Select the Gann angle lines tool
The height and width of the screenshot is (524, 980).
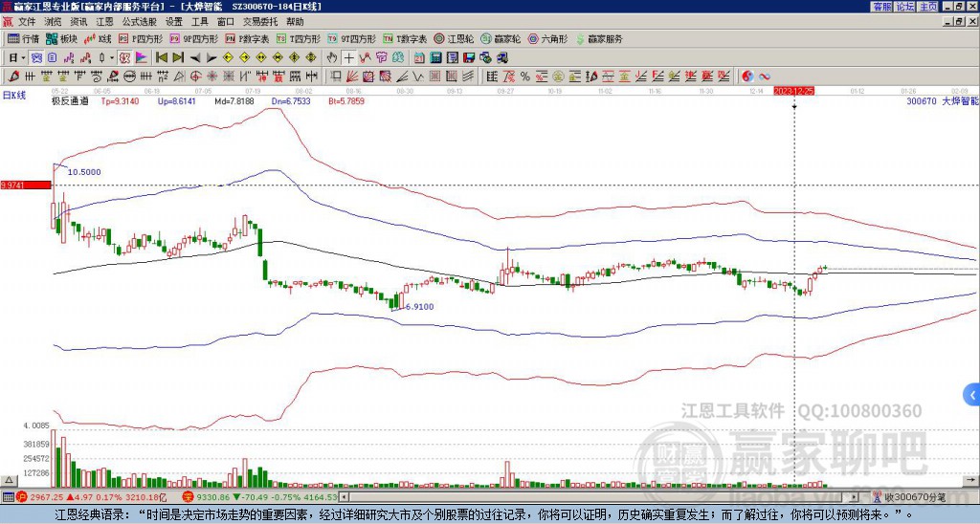click(x=402, y=76)
